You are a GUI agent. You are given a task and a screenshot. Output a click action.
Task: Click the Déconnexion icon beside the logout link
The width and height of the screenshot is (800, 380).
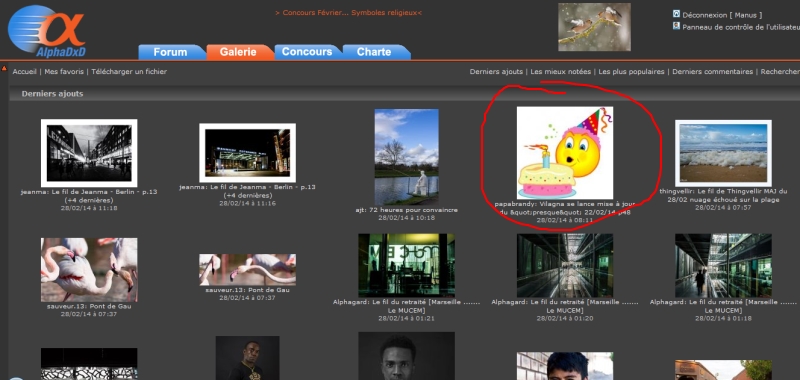[677, 14]
